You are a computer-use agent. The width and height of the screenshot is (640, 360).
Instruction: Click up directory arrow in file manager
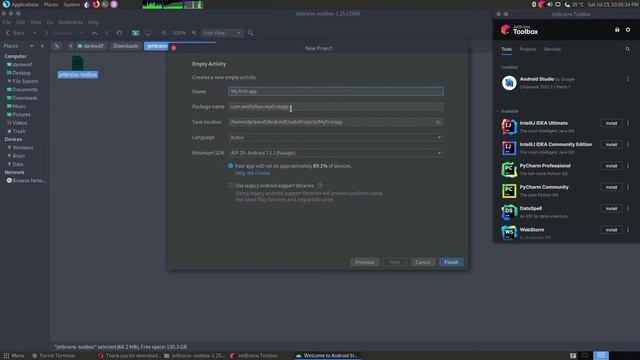94,33
